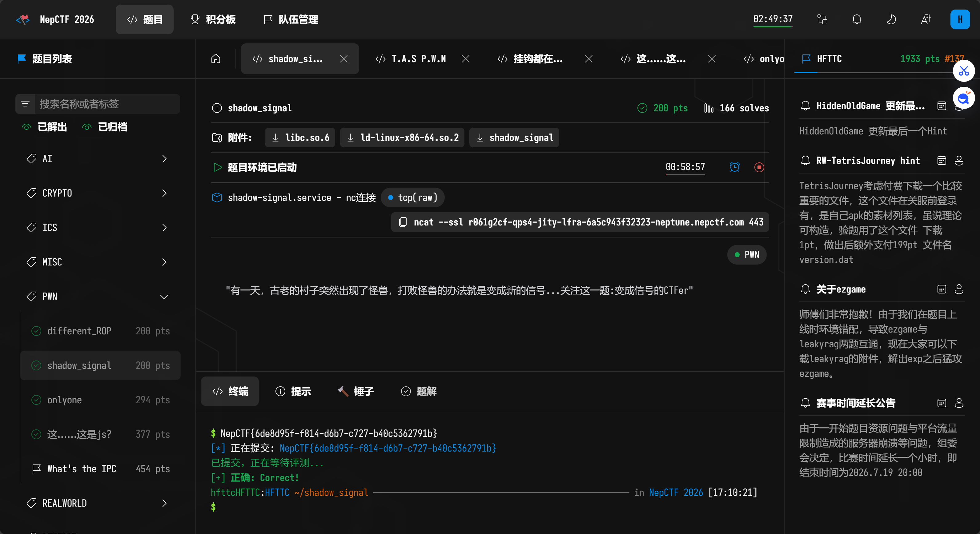Extend environment time with alarm clock icon
980x534 pixels.
pyautogui.click(x=735, y=167)
